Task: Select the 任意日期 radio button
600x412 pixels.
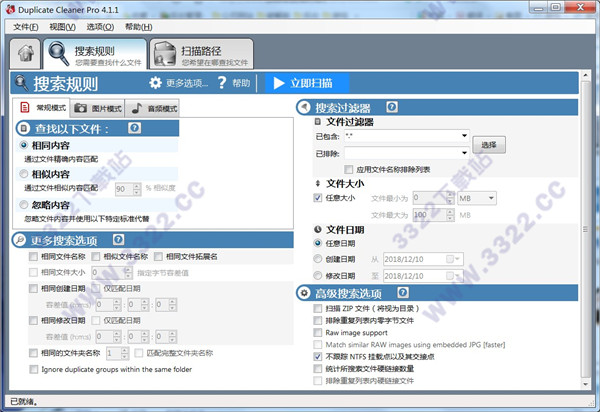Action: click(318, 243)
